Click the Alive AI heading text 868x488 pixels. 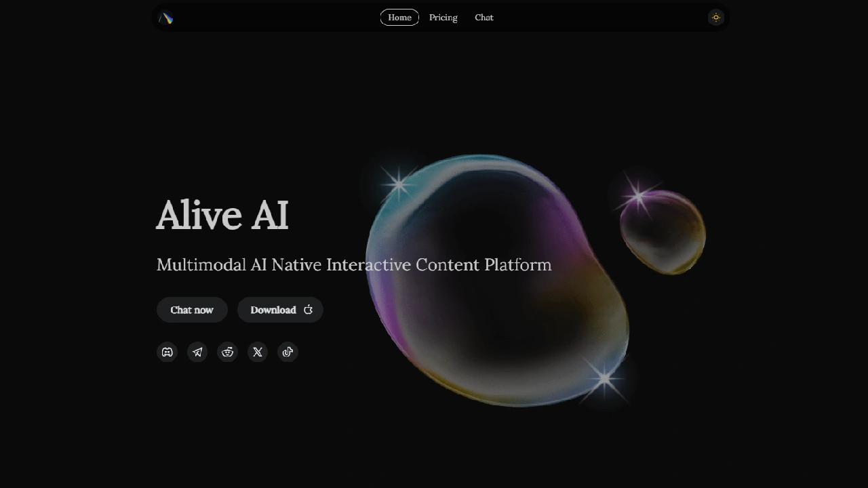(222, 215)
